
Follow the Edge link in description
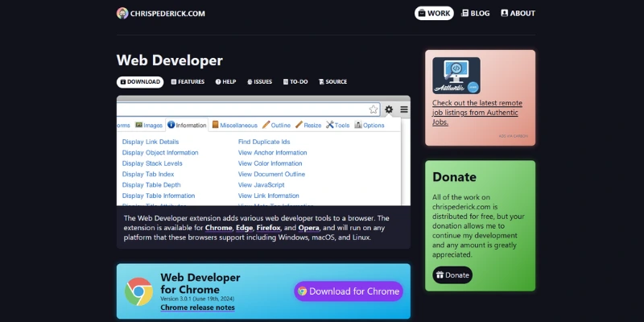tap(245, 228)
